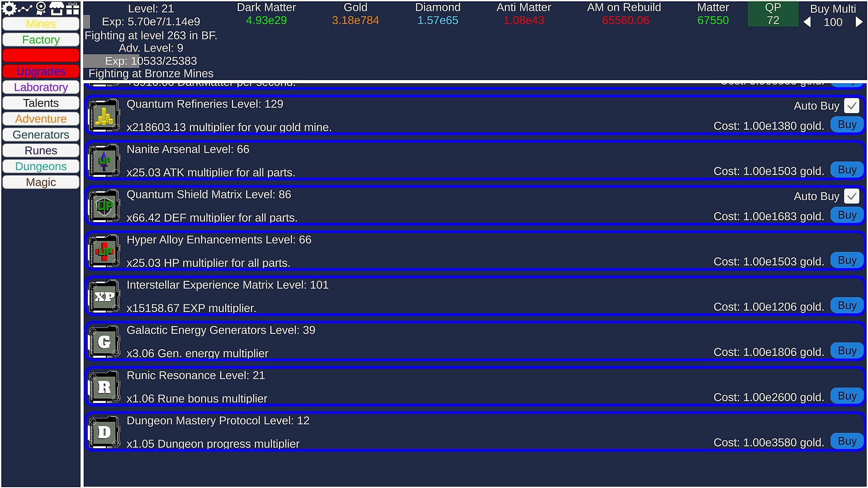Buy Galactic Energy Generators upgrade

[847, 351]
